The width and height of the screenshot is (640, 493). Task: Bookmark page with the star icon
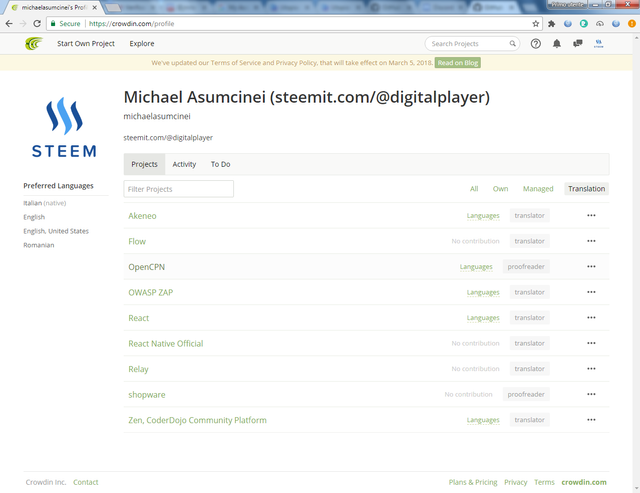(x=536, y=24)
